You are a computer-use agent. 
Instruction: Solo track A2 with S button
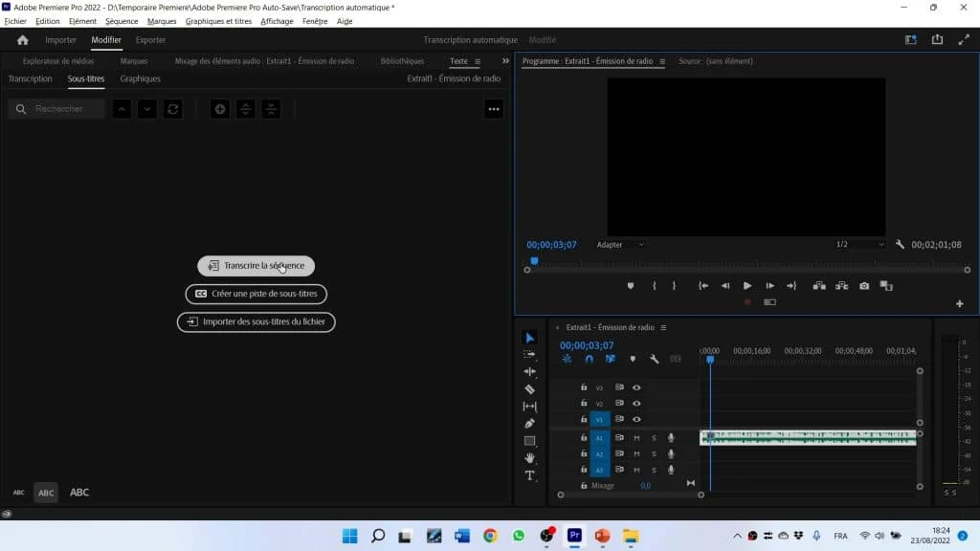654,454
